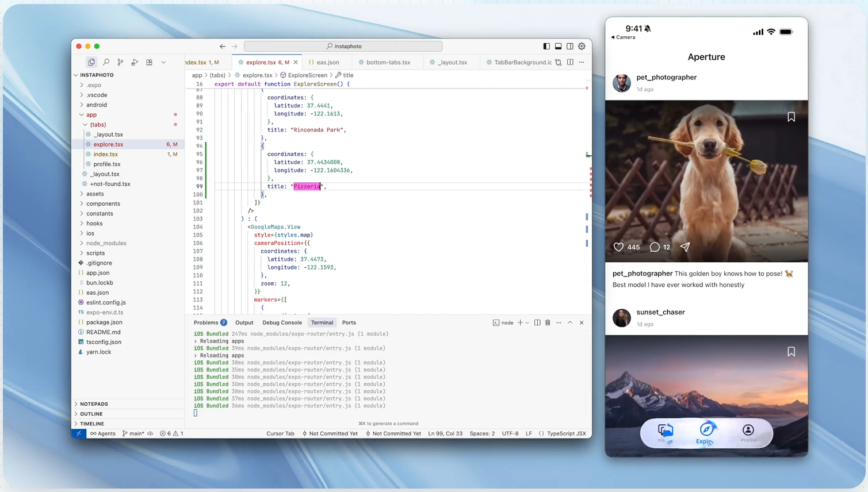Open the new terminal launch profile dropdown
This screenshot has width=868, height=492.
(x=527, y=322)
